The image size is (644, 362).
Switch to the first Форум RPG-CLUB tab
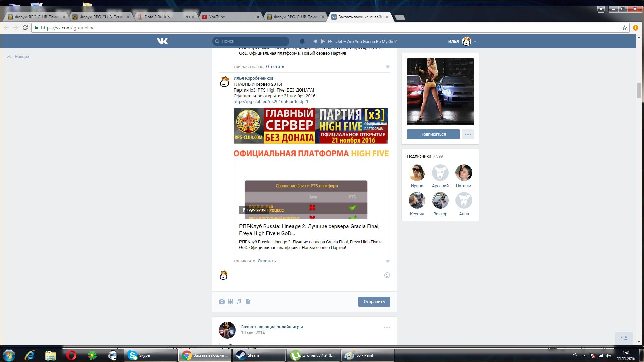tap(36, 17)
